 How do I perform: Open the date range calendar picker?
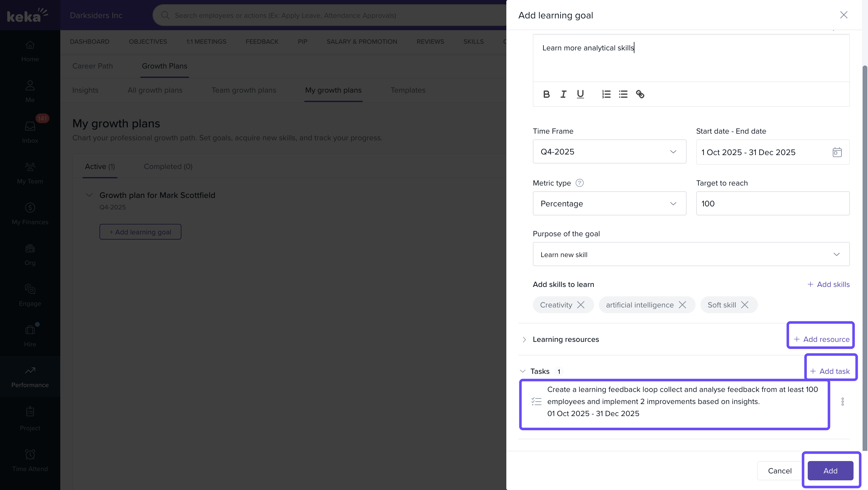(x=837, y=152)
